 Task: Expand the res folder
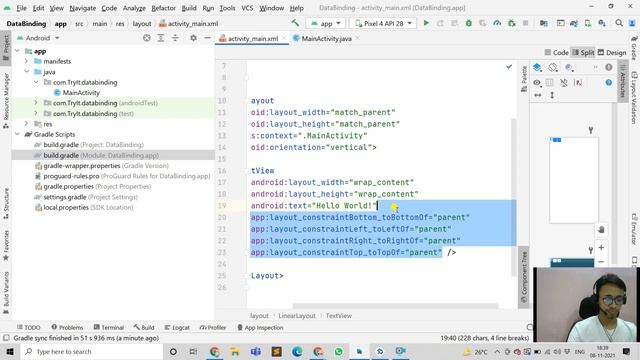[x=26, y=124]
